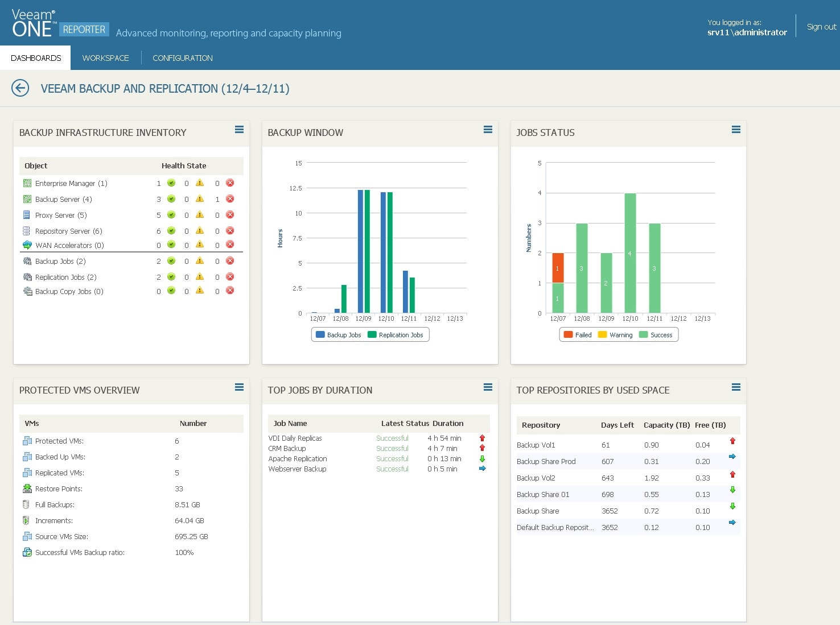Click red up arrow for VDI Daily Replicas
840x625 pixels.
point(482,438)
